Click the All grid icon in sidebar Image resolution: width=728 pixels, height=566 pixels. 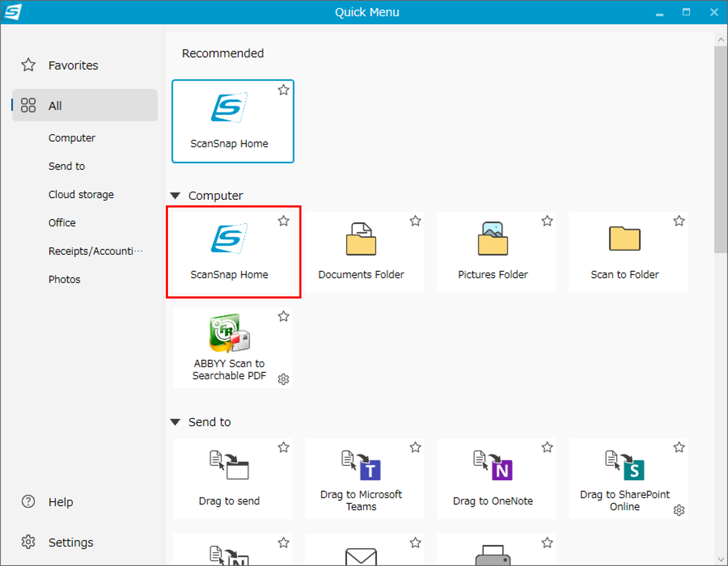click(x=28, y=105)
